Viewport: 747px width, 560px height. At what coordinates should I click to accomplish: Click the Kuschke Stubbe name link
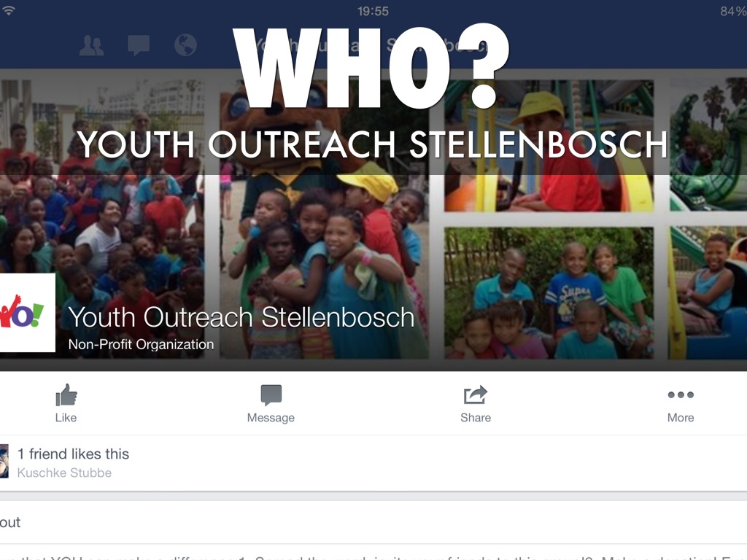64,472
